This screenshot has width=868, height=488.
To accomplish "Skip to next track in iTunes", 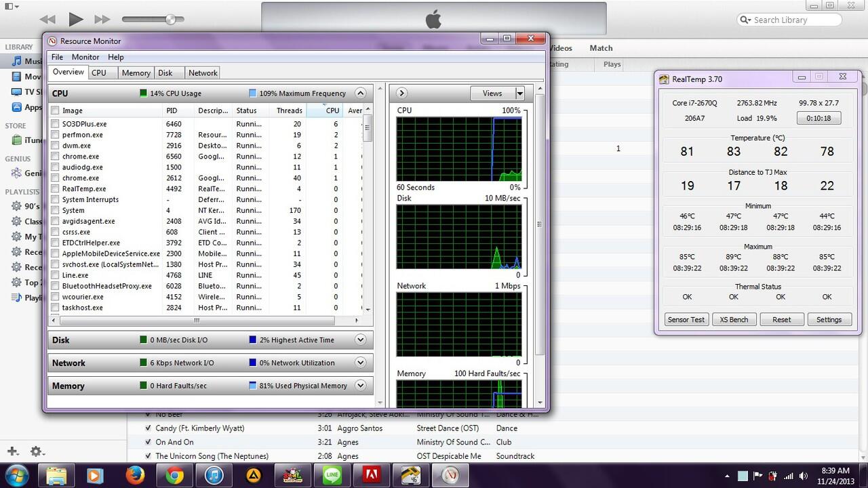I will [x=102, y=20].
